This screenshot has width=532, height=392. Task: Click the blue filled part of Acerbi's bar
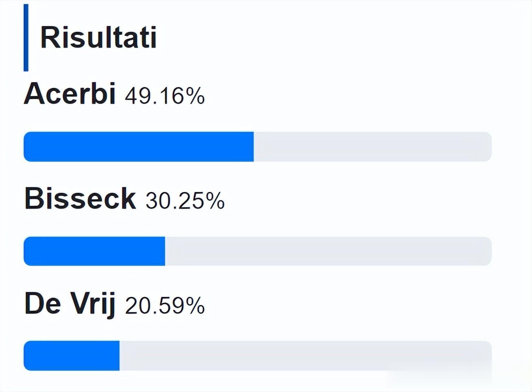138,147
